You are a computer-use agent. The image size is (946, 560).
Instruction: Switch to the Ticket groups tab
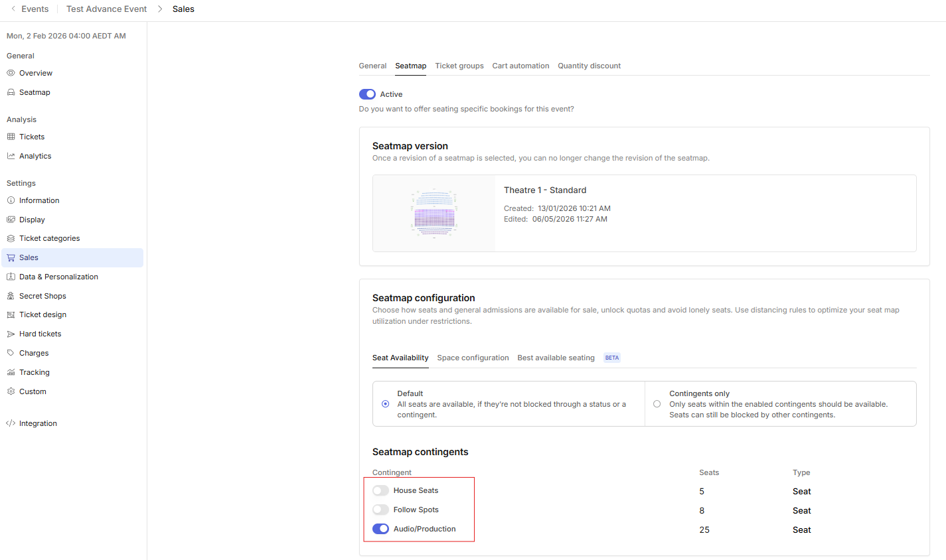coord(459,66)
